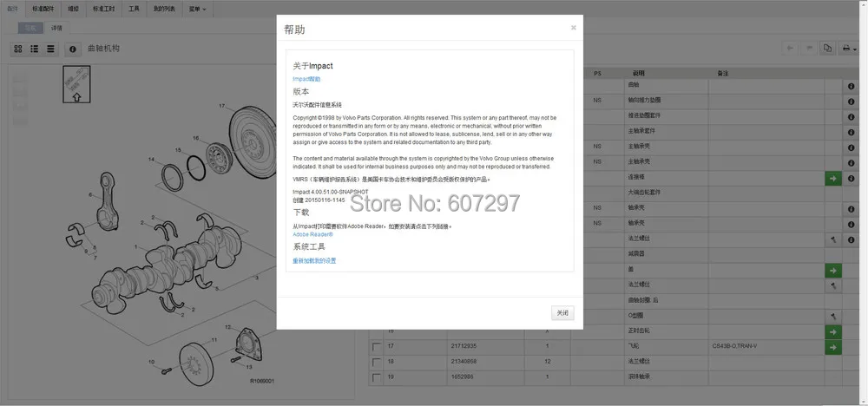This screenshot has height=406, width=868.
Task: Switch to bulleted list view icon
Action: coord(35,49)
